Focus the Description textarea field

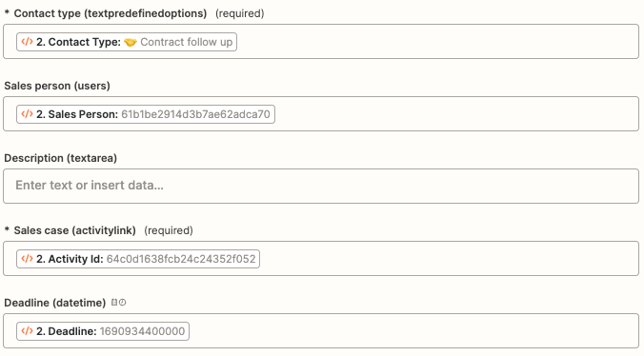click(x=321, y=186)
